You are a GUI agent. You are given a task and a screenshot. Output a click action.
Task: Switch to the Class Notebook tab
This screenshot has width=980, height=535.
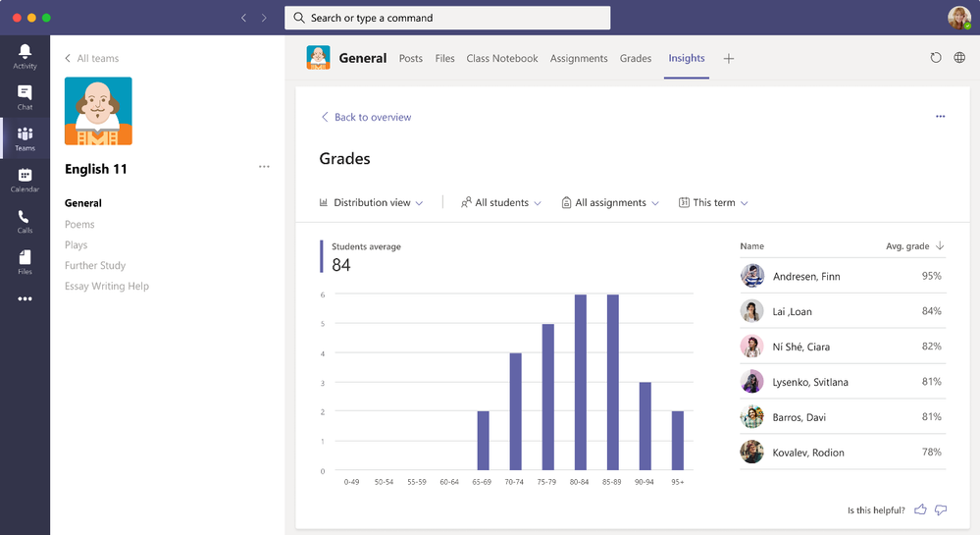(x=502, y=59)
